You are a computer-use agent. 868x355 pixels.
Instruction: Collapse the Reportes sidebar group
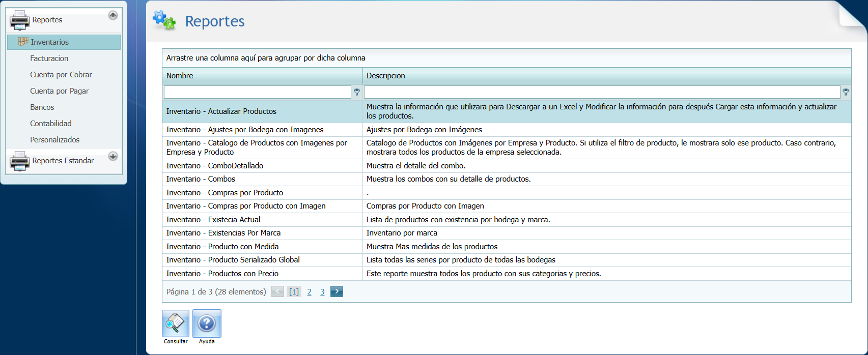click(113, 15)
